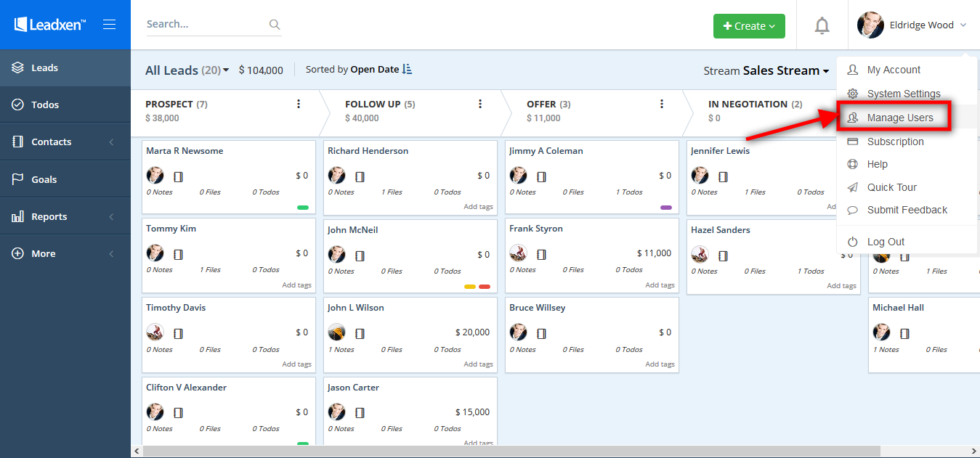
Task: Toggle the hamburger sidebar menu icon
Action: pos(110,25)
